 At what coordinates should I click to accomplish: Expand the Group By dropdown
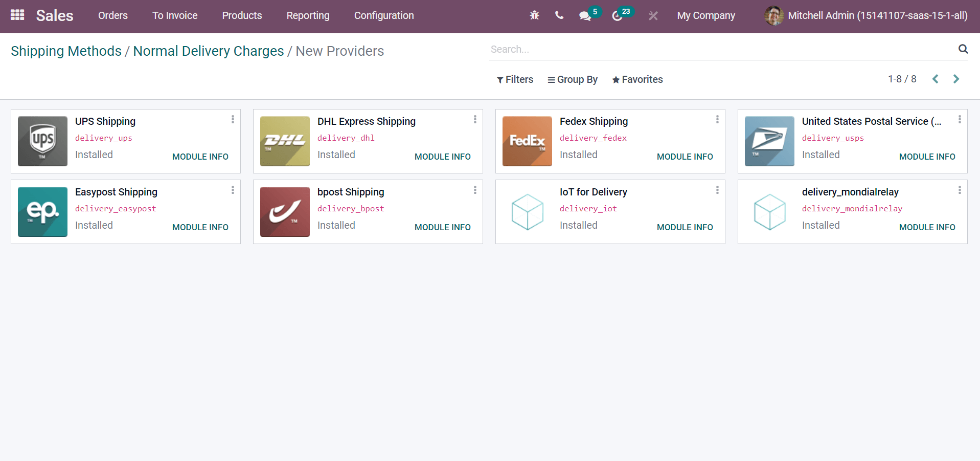[573, 79]
